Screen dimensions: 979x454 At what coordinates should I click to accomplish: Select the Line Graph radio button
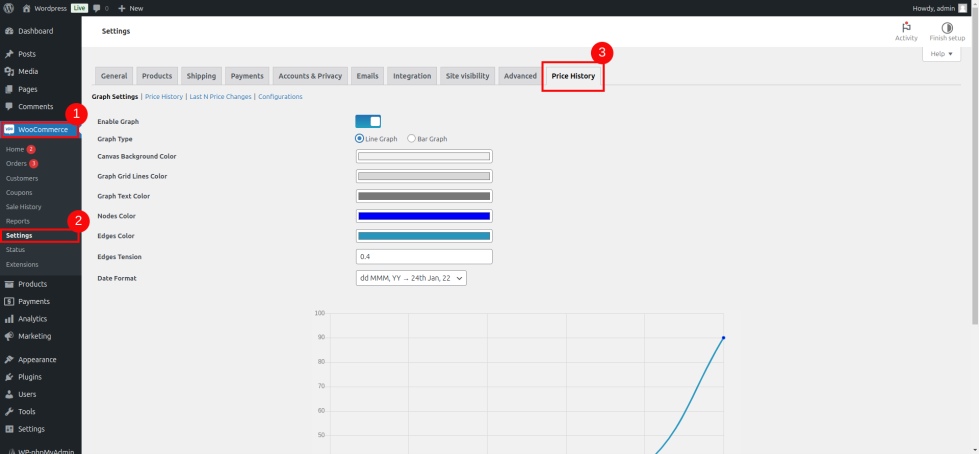360,139
